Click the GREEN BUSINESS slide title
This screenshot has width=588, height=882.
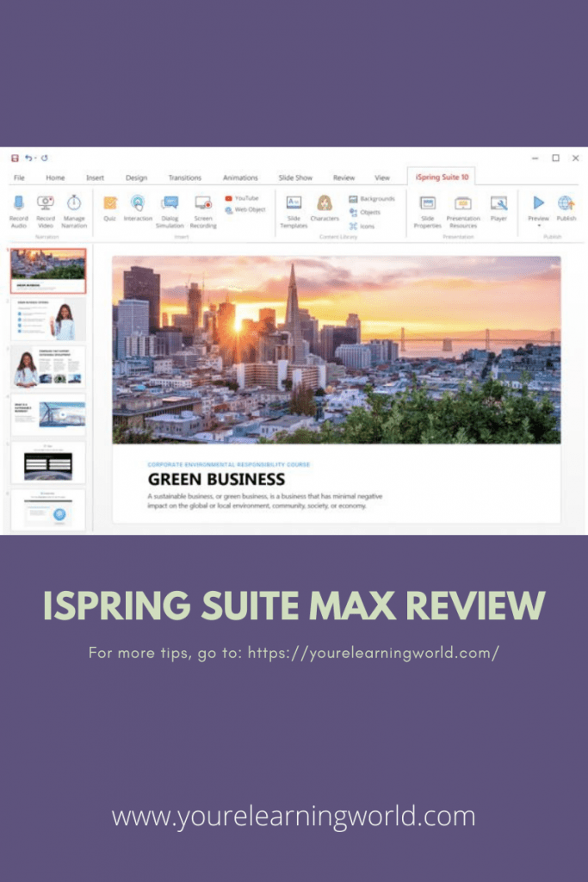[x=216, y=479]
